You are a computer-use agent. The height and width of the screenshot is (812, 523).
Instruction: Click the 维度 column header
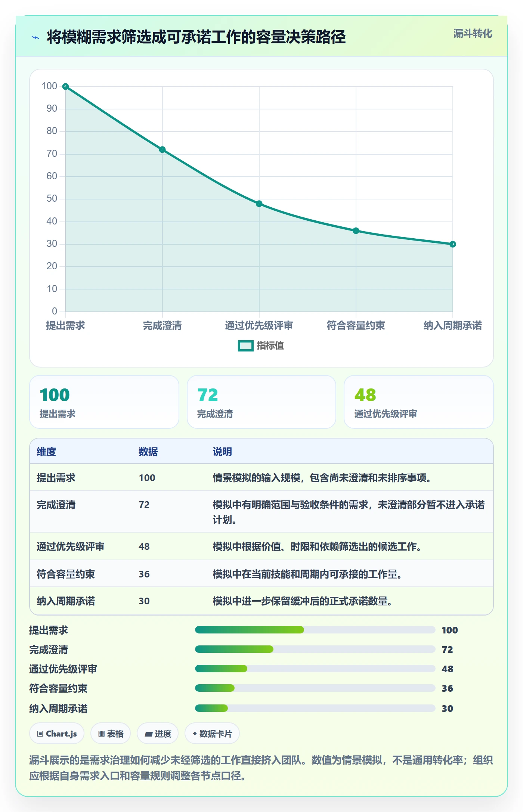(x=46, y=452)
